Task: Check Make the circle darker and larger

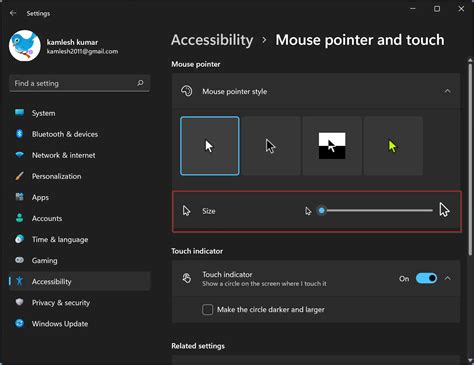Action: coord(207,309)
